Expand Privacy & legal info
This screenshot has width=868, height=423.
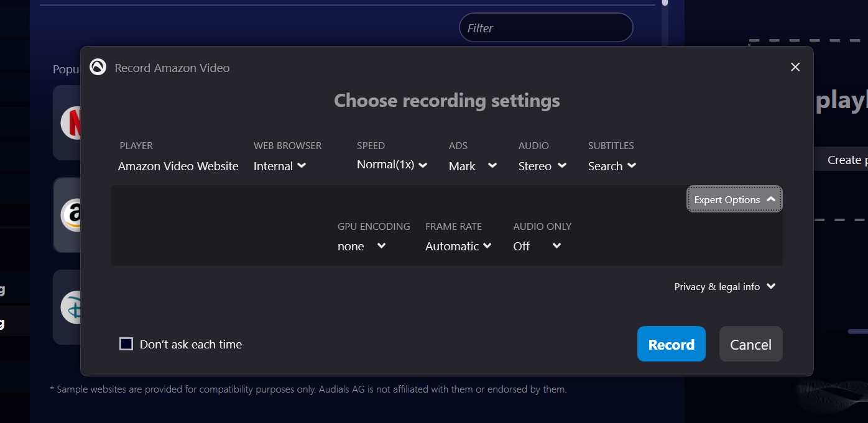point(725,286)
